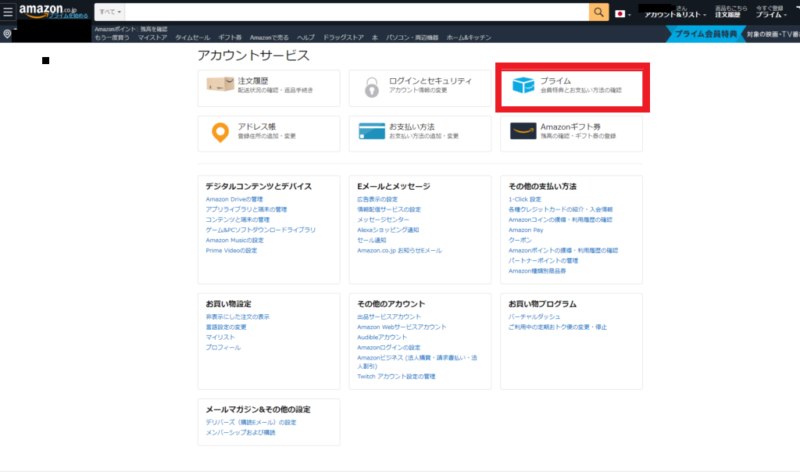Viewport: 800px width, 472px height.
Task: Click the delivery location pin icon
Action: [x=7, y=34]
